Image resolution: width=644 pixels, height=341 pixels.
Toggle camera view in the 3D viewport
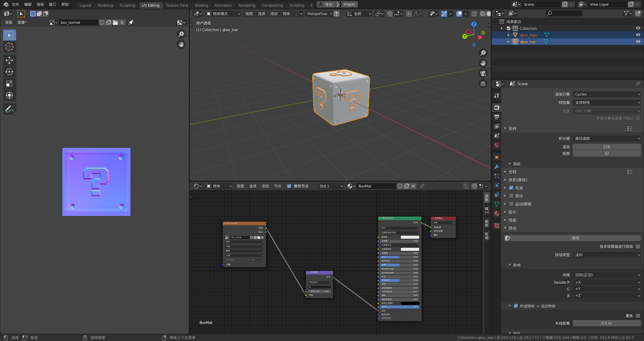point(483,73)
